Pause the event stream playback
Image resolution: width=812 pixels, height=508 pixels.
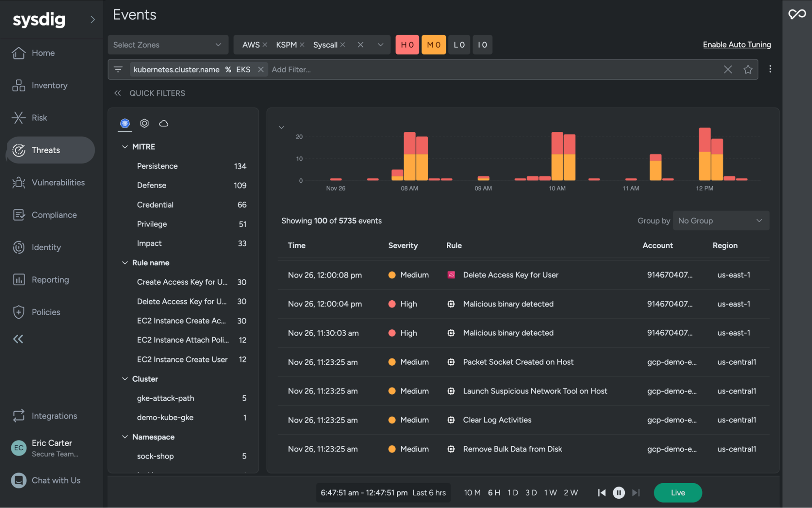[x=618, y=493]
